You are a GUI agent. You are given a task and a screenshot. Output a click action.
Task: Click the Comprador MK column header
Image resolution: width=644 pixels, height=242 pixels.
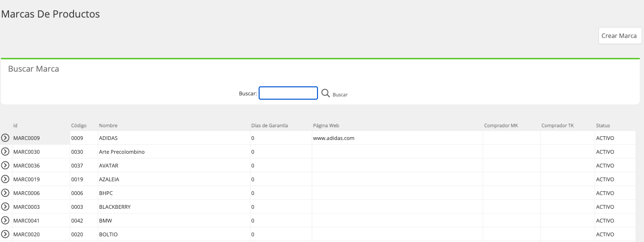coord(501,125)
